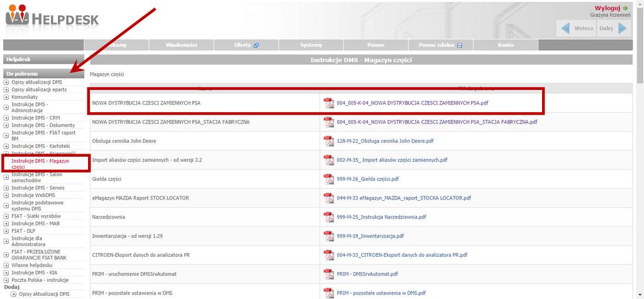Click arrow icon beside Opisy aktualizacji eparts
This screenshot has width=644, height=299.
[x=6, y=89]
